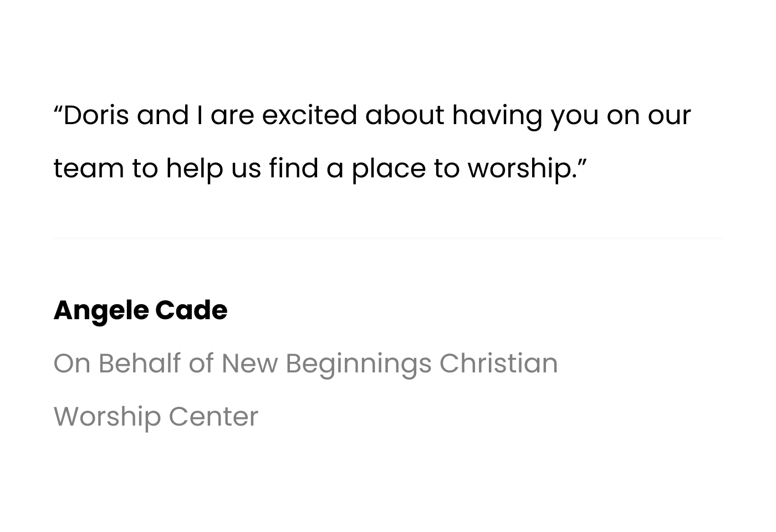Screen dimensions: 776x532
Task: Click the closing quotation mark after worship
Action: (x=582, y=161)
